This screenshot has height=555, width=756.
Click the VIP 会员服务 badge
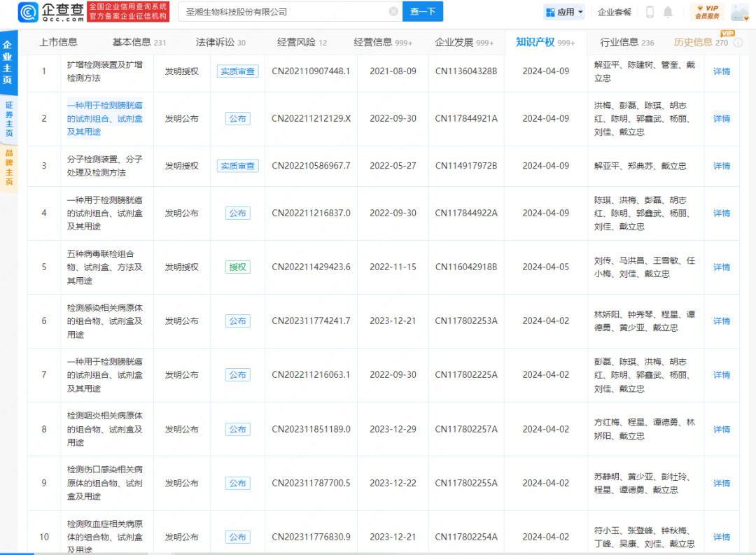point(707,12)
